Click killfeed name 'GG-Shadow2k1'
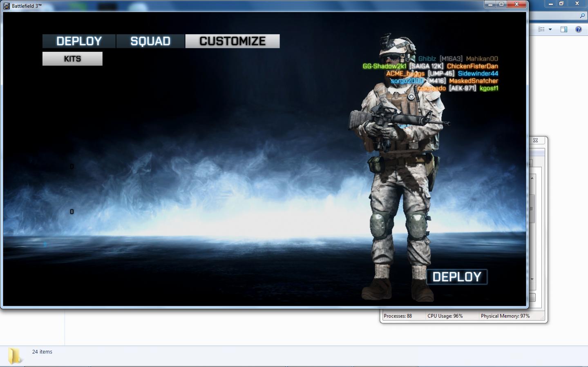Image resolution: width=588 pixels, height=367 pixels. tap(385, 66)
